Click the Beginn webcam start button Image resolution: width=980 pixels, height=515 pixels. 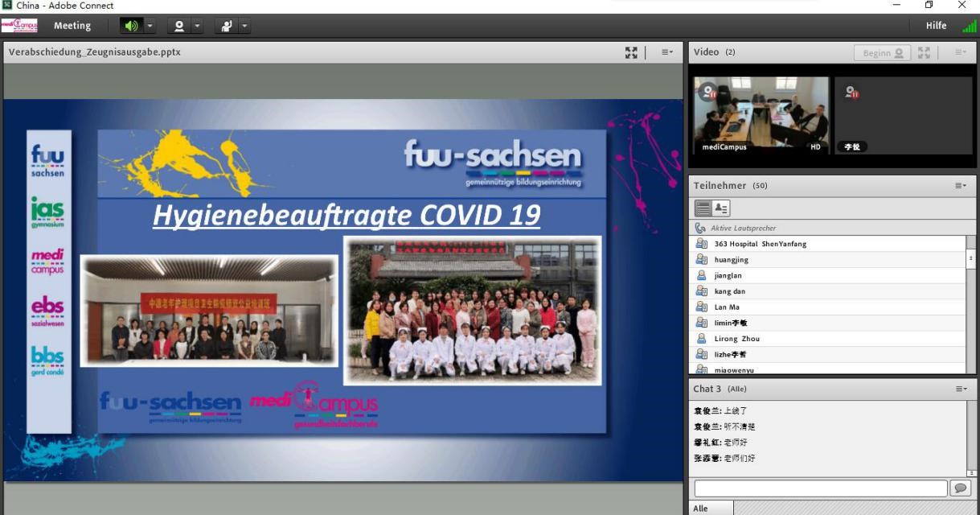882,52
